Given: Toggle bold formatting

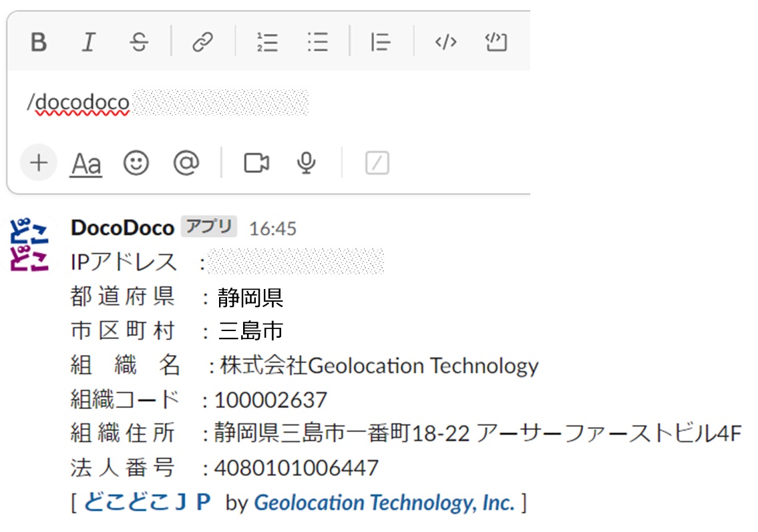Looking at the screenshot, I should pos(38,41).
